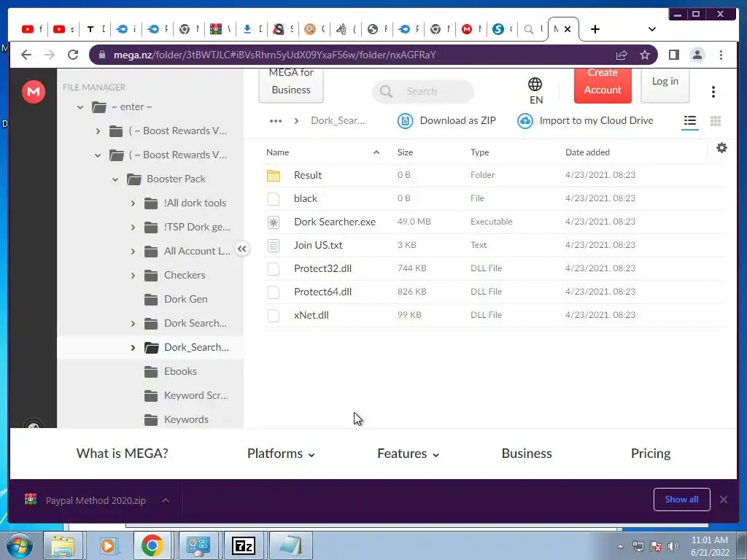This screenshot has width=747, height=560.
Task: Open Features dropdown in footer
Action: [409, 454]
